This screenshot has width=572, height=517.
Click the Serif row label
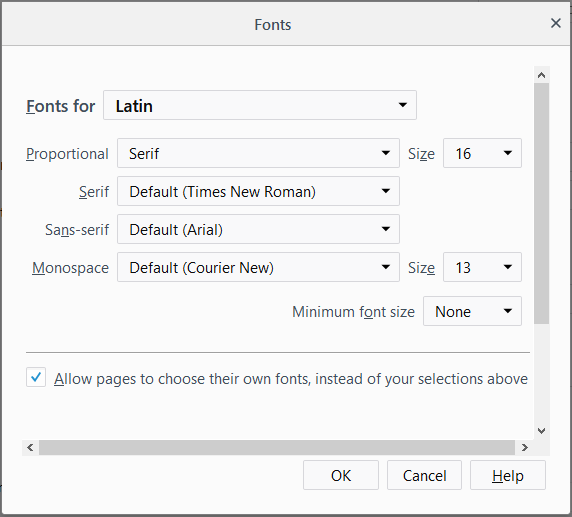point(94,192)
